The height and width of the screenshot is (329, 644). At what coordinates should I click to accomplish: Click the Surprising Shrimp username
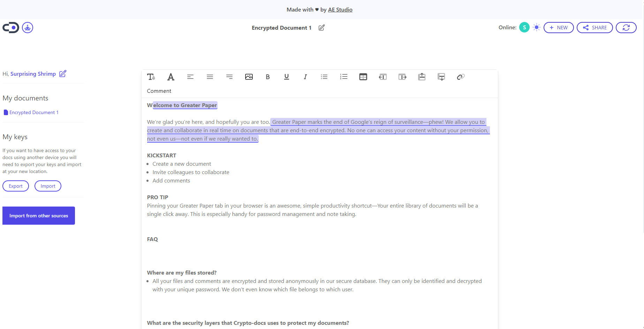tap(33, 74)
